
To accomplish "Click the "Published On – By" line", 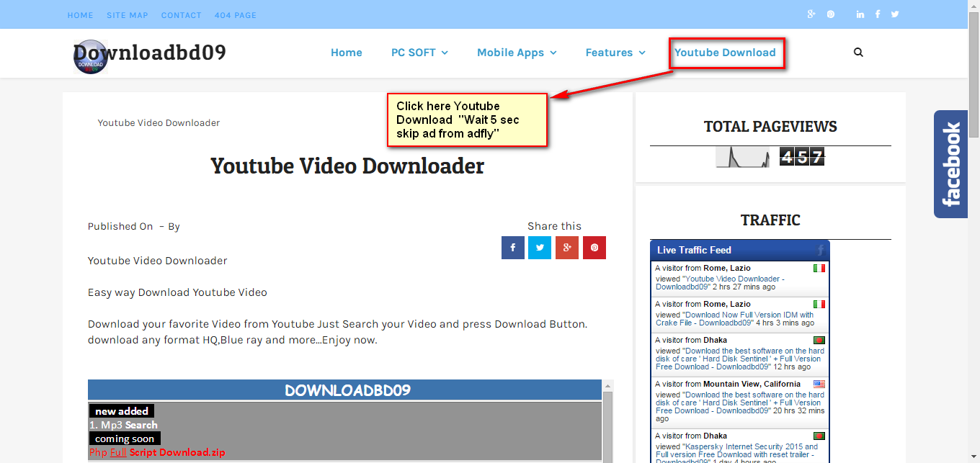I will (134, 226).
